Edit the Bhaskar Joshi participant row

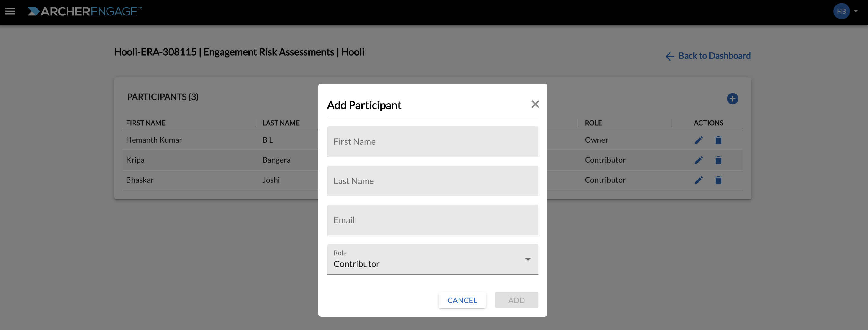point(699,180)
